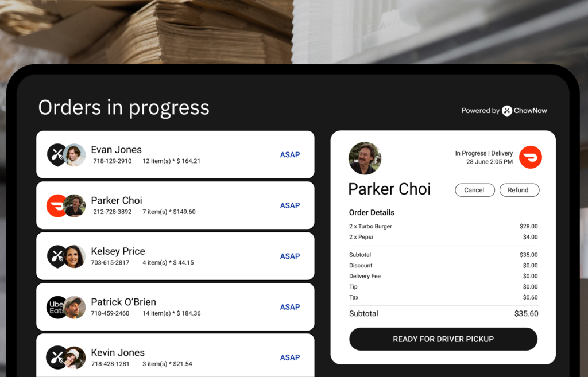Refund Parker Choi's order
The width and height of the screenshot is (588, 377).
pos(519,190)
